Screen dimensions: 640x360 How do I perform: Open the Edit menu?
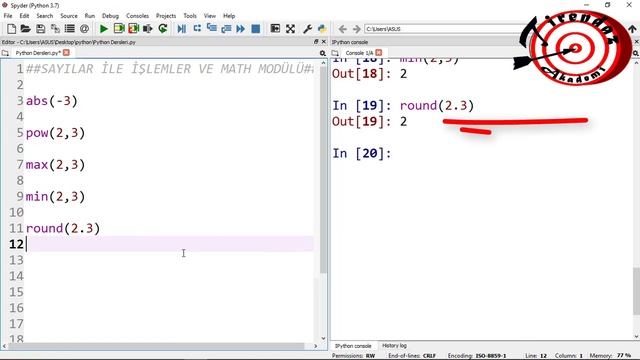point(24,16)
